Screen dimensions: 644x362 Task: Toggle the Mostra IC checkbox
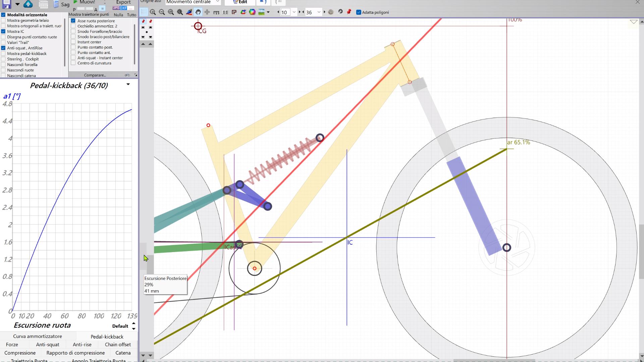click(3, 32)
